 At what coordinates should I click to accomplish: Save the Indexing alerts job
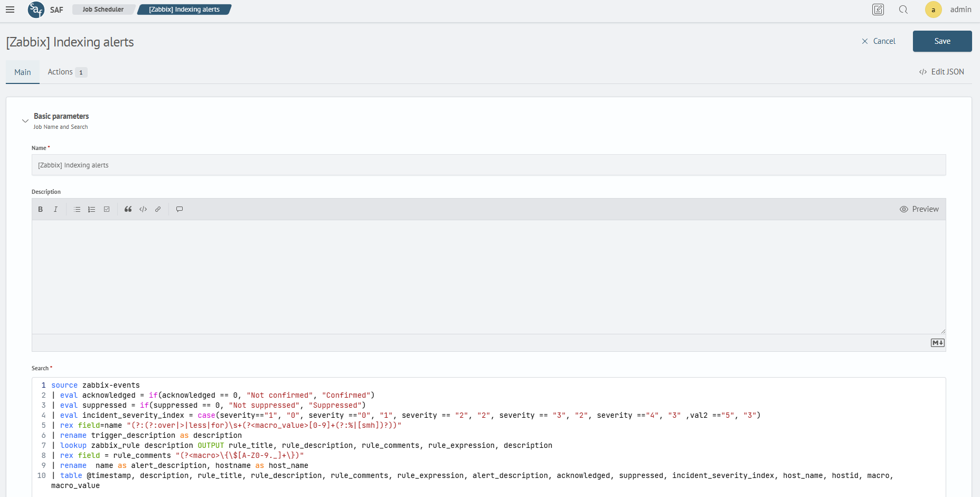tap(942, 41)
